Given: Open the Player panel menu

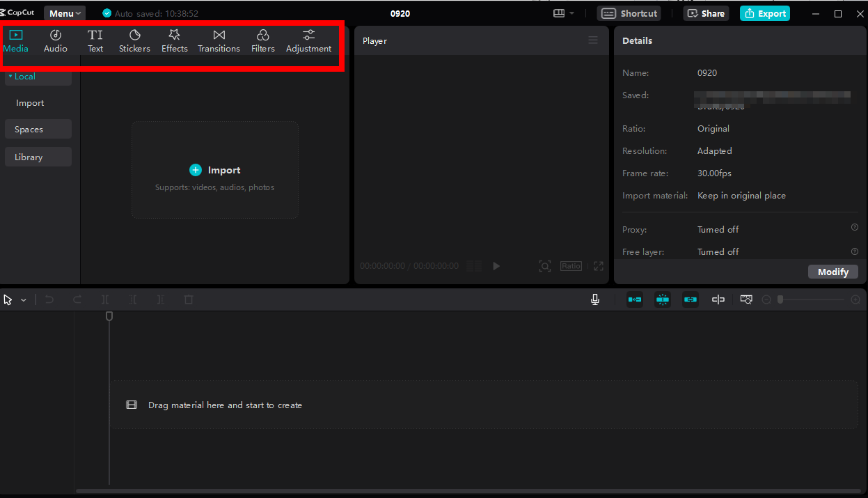Looking at the screenshot, I should click(593, 40).
